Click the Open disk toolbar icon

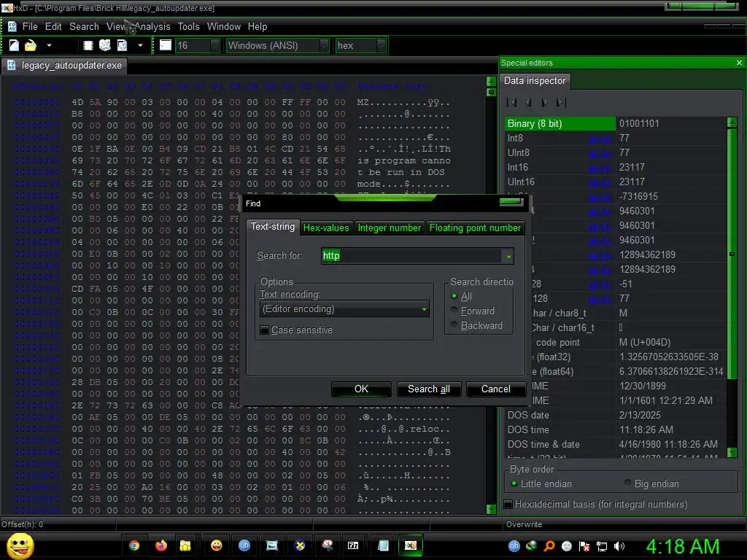(105, 45)
